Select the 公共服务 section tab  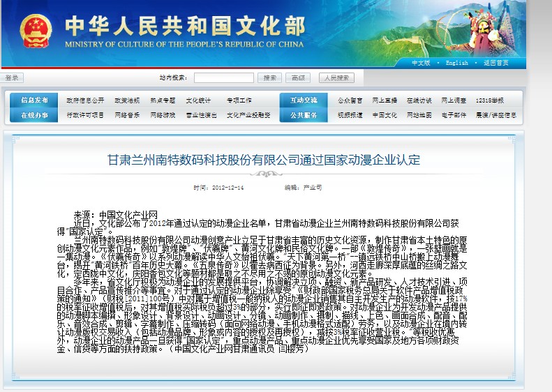click(x=304, y=115)
